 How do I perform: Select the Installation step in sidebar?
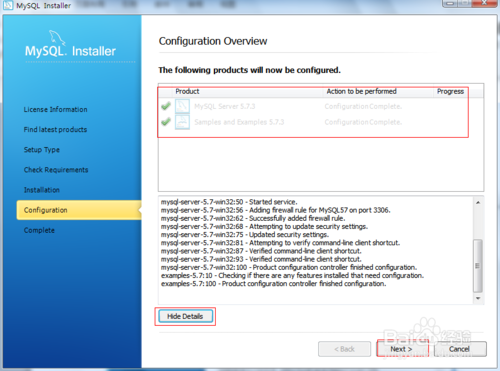pyautogui.click(x=41, y=190)
